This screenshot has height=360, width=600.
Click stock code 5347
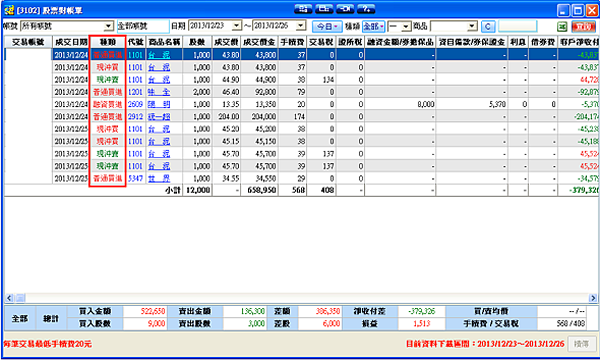135,178
